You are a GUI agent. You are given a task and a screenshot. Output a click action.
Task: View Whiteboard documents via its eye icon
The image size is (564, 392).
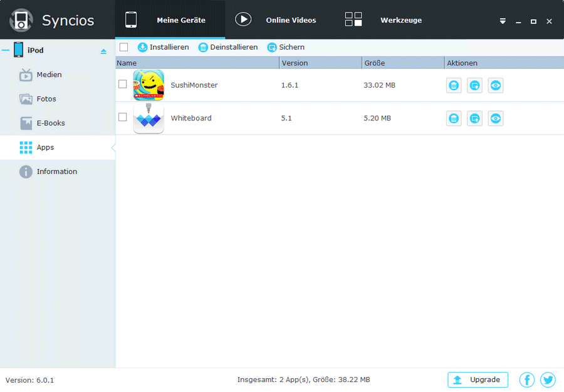point(496,118)
